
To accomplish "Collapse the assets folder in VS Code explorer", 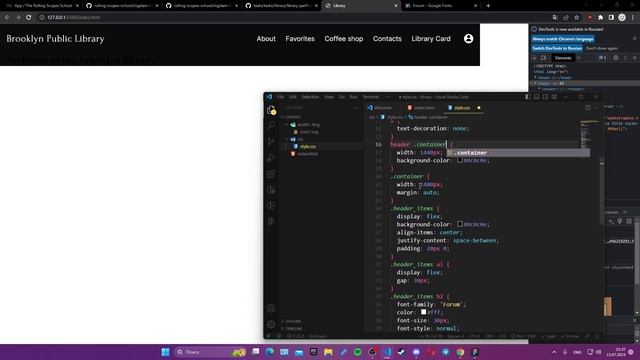I will coord(305,124).
